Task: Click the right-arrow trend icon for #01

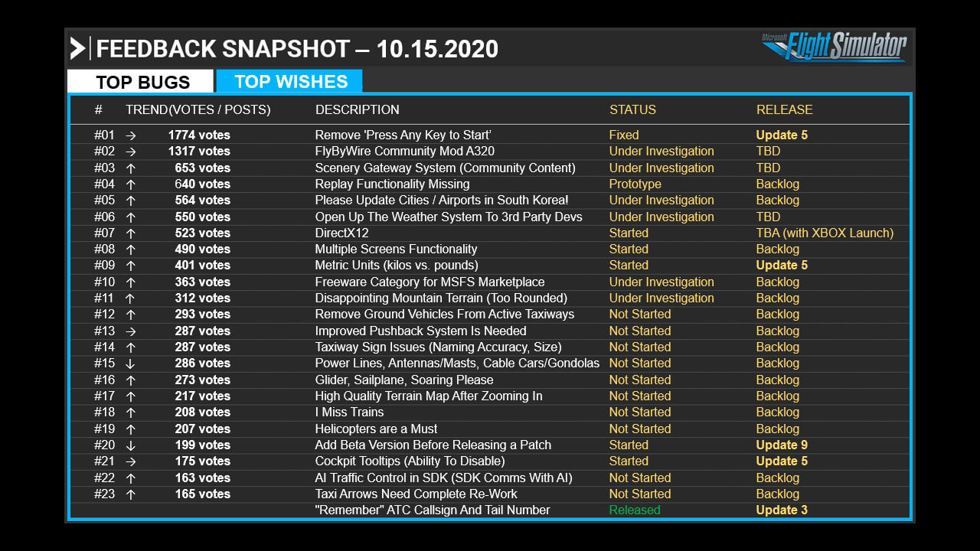Action: (x=130, y=135)
